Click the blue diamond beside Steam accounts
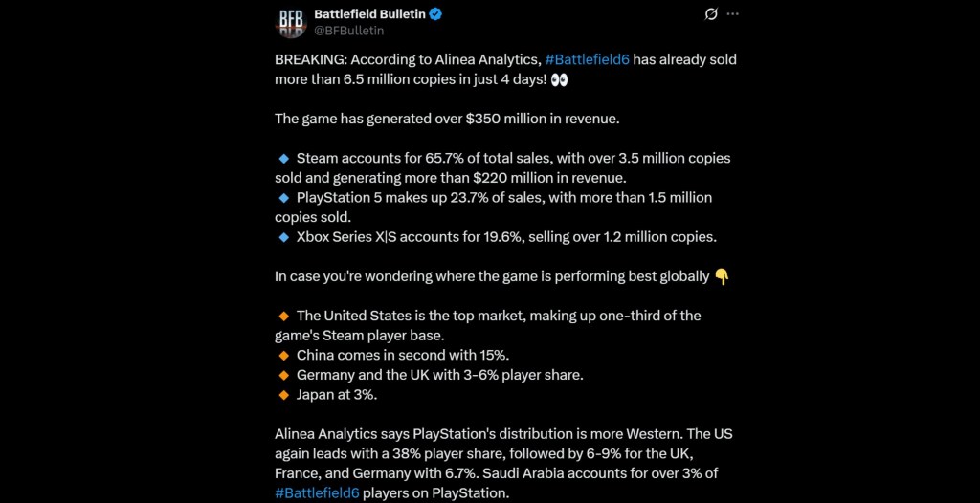 tap(283, 158)
